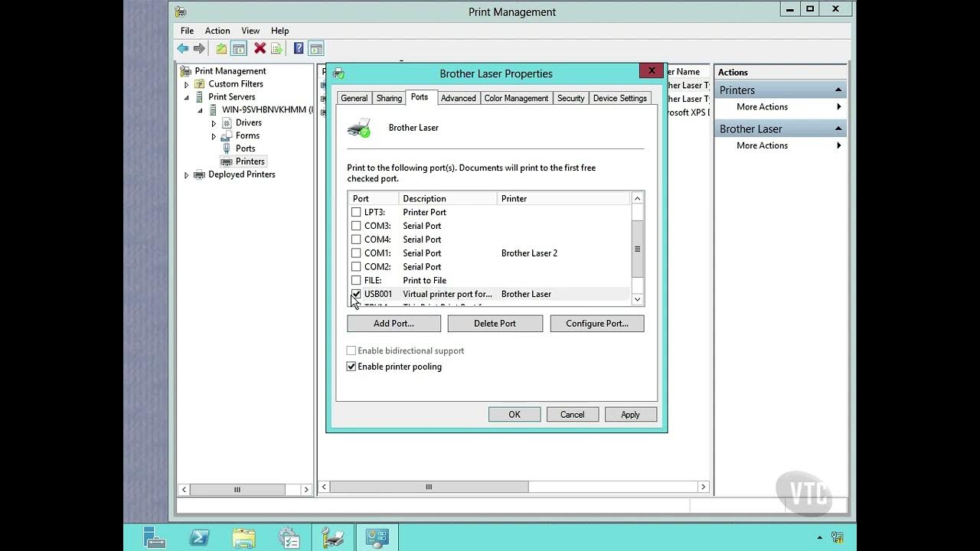Click the Up one level folder icon
This screenshot has height=551, width=980.
221,49
